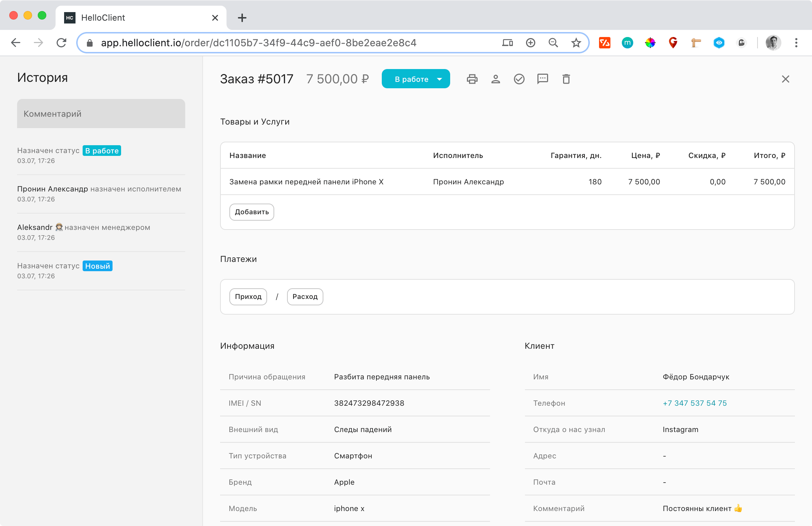Open Chrome three-dot menu

(x=796, y=43)
